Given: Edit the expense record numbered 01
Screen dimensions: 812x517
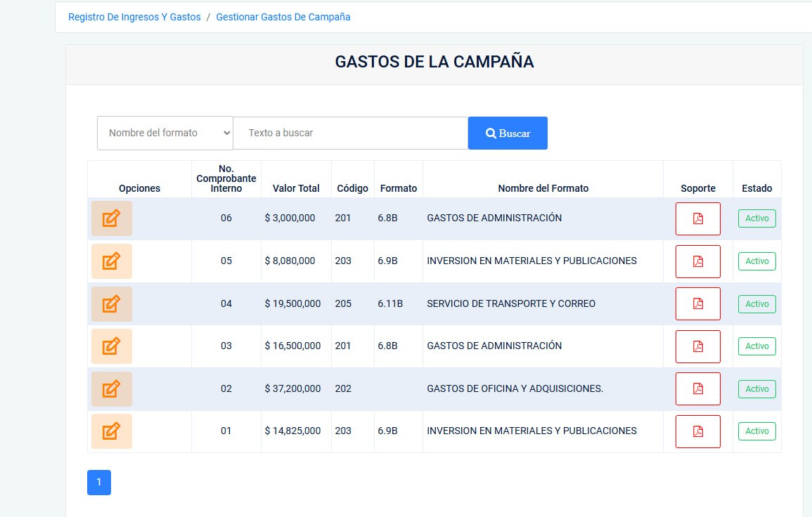Looking at the screenshot, I should (x=112, y=431).
